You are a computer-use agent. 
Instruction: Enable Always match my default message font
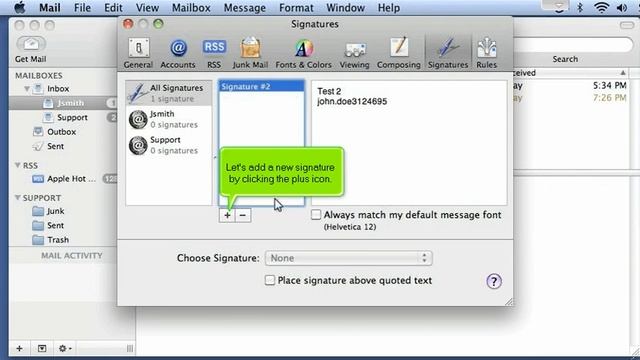pyautogui.click(x=316, y=215)
